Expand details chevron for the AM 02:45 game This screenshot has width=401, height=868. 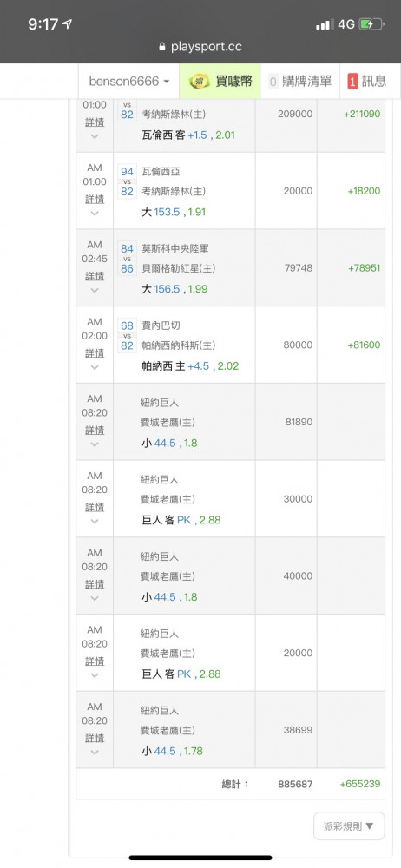tap(94, 291)
